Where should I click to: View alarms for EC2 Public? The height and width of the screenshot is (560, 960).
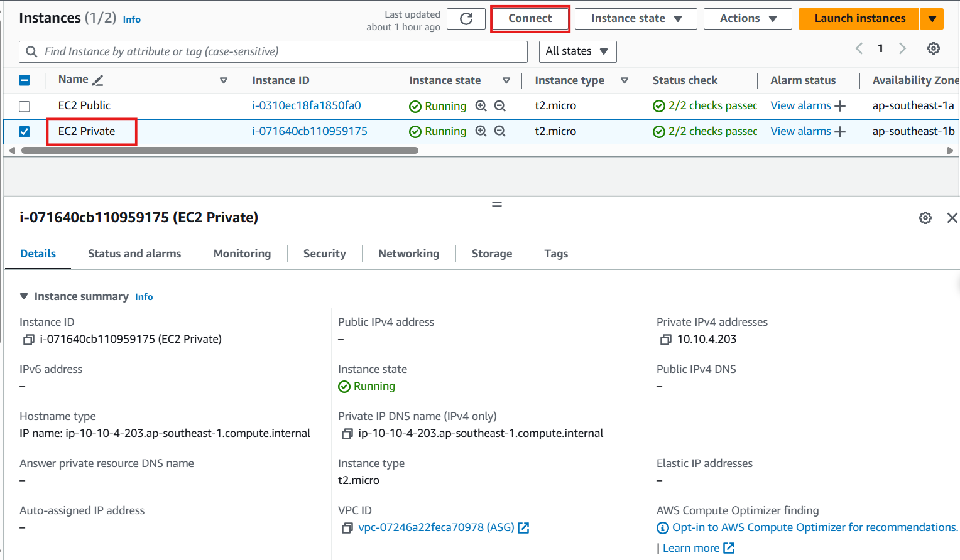[800, 105]
